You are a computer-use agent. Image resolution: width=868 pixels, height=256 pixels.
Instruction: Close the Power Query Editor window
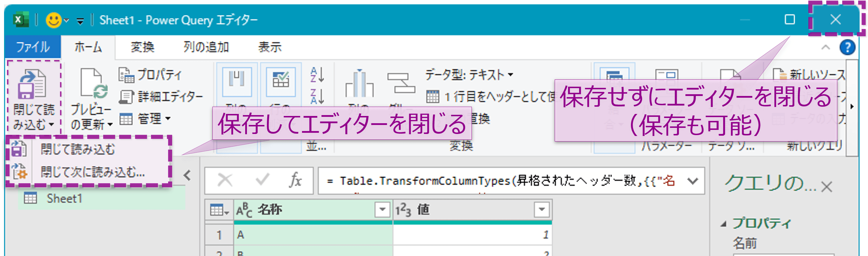coord(835,19)
